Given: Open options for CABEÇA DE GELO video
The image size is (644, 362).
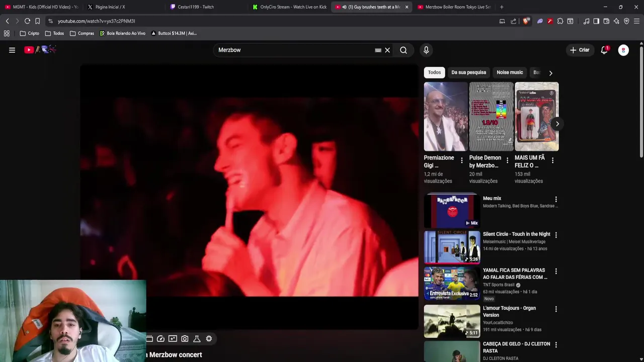Looking at the screenshot, I should pyautogui.click(x=556, y=344).
